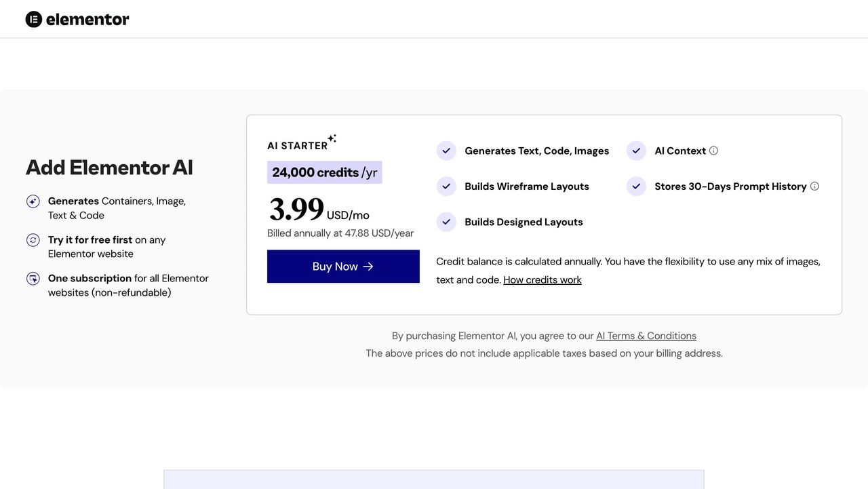Click the 3.99 USD/mo price
868x489 pixels.
tap(319, 210)
